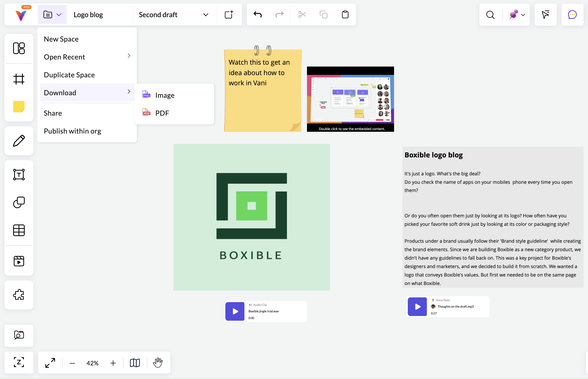This screenshot has width=588, height=379.
Task: Open the plugins puzzle icon
Action: [x=19, y=295]
